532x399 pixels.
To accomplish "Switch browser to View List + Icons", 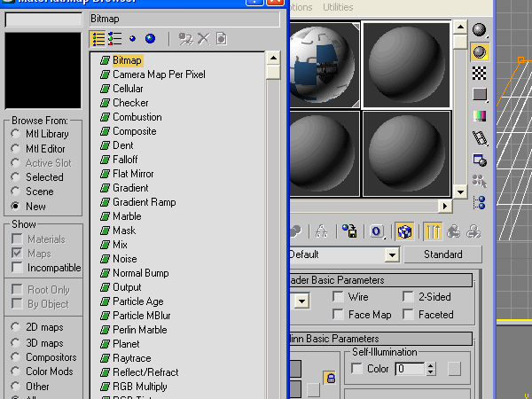I will tap(115, 39).
